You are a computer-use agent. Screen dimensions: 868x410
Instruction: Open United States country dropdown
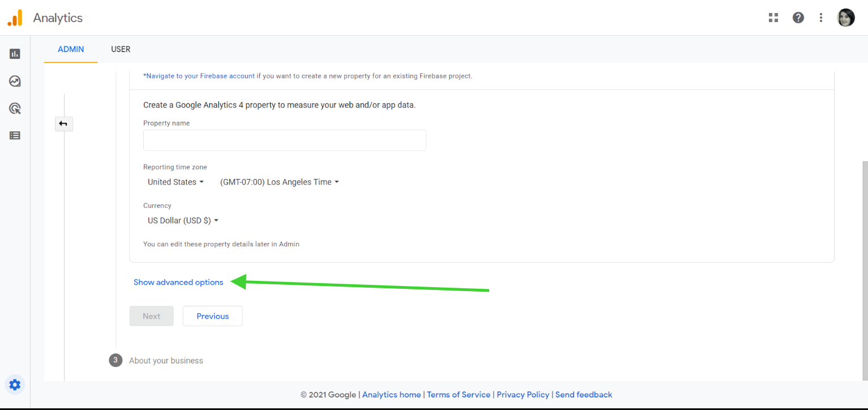point(176,182)
